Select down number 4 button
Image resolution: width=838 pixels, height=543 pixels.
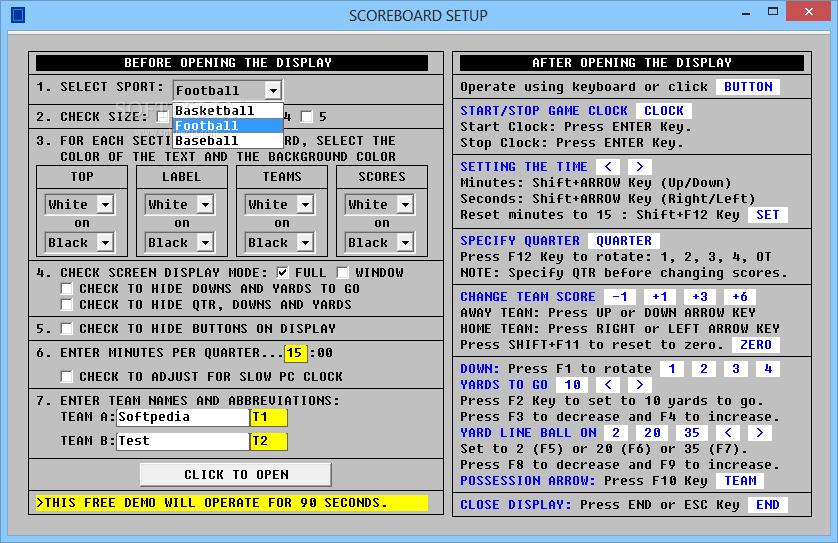pos(768,369)
